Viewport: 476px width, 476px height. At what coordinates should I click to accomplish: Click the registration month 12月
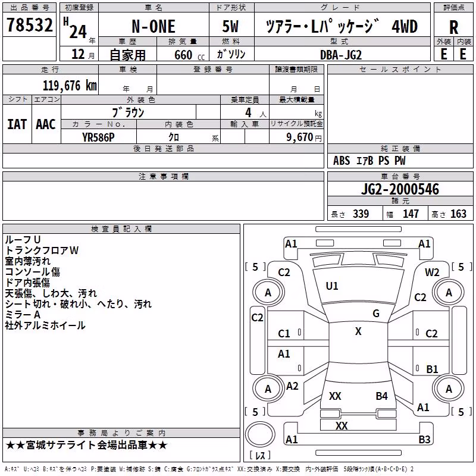83,54
